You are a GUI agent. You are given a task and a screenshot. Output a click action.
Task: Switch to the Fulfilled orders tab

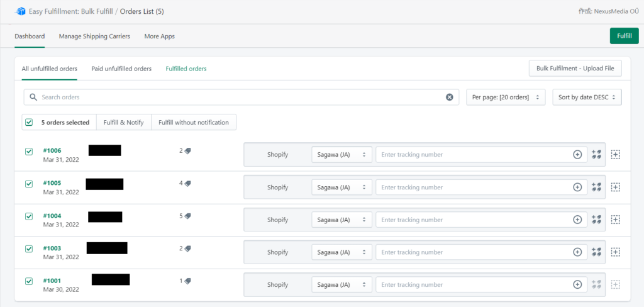pyautogui.click(x=186, y=69)
